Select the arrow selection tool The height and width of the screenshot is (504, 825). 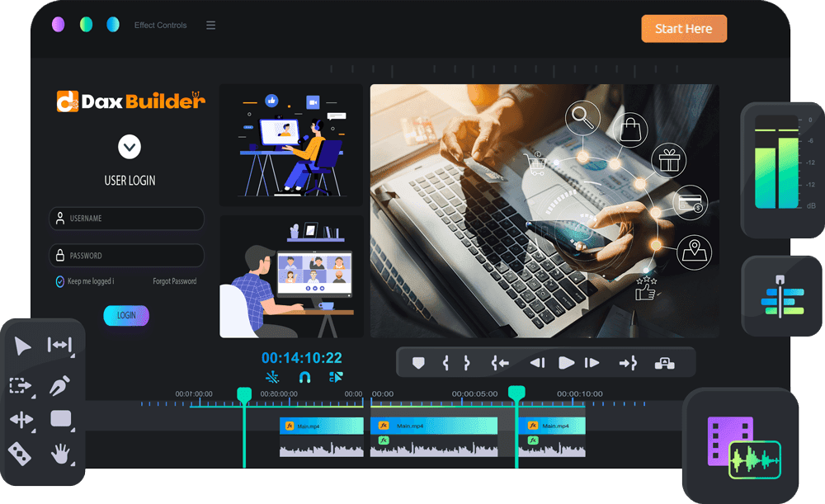23,346
